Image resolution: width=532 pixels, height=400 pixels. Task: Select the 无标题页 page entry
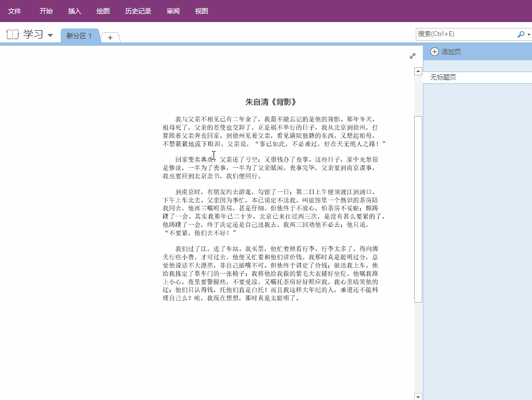477,77
